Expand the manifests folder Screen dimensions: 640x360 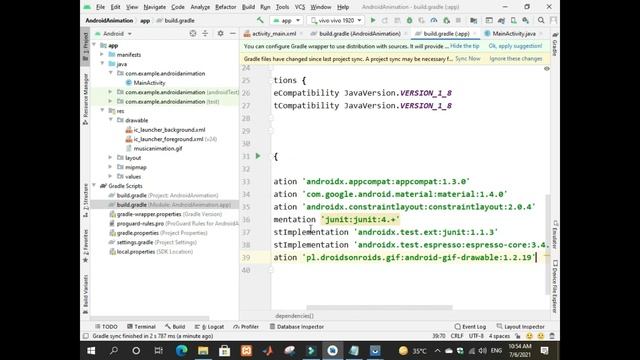[102, 54]
